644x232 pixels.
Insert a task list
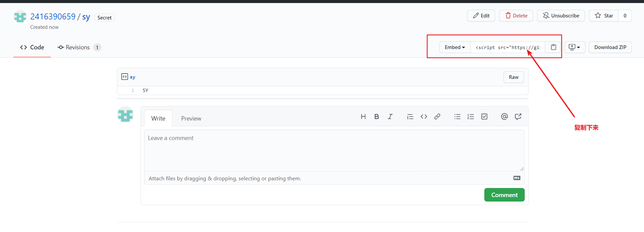[x=484, y=117]
